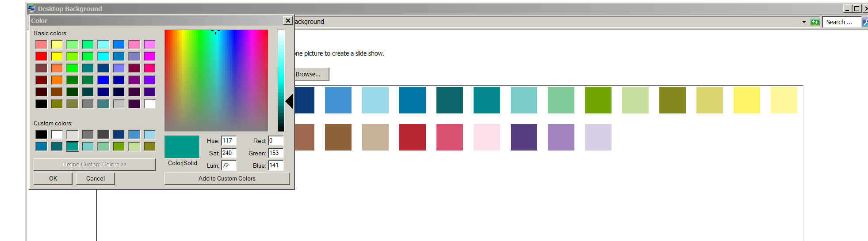Click the Red value field

[x=275, y=141]
